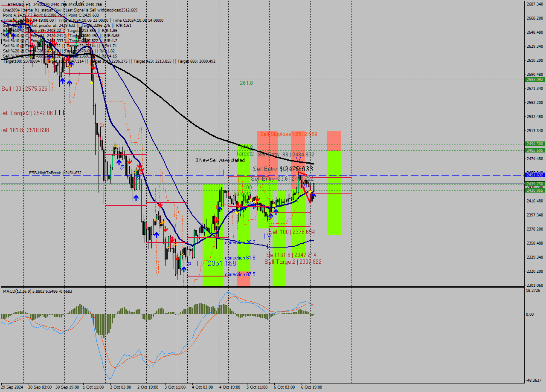The width and height of the screenshot is (546, 392).
Task: Click the 'Sell Target2 | 2337.822' label
Action: [x=293, y=262]
